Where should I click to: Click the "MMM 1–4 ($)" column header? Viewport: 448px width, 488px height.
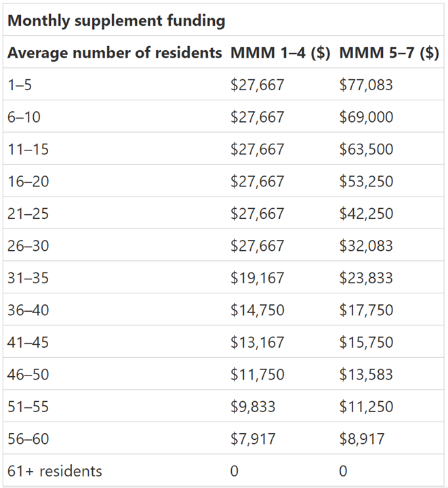[x=280, y=54]
